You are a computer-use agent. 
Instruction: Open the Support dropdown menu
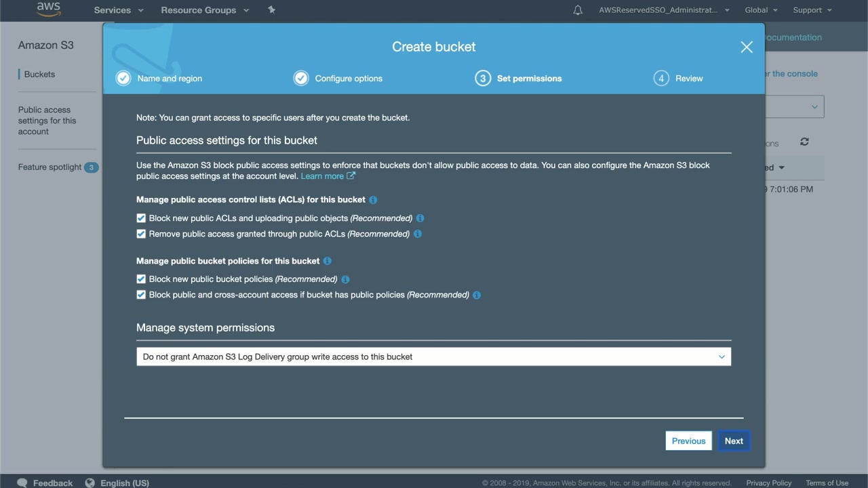pyautogui.click(x=812, y=10)
